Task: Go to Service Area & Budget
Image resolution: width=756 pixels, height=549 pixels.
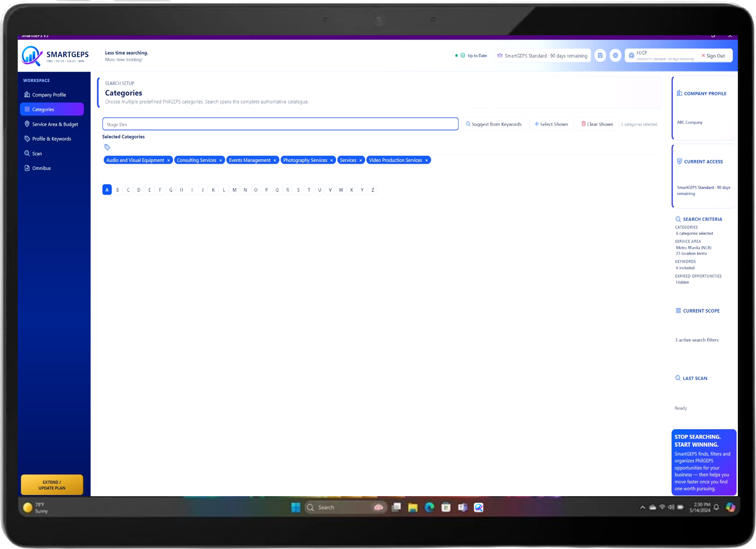Action: click(x=52, y=124)
